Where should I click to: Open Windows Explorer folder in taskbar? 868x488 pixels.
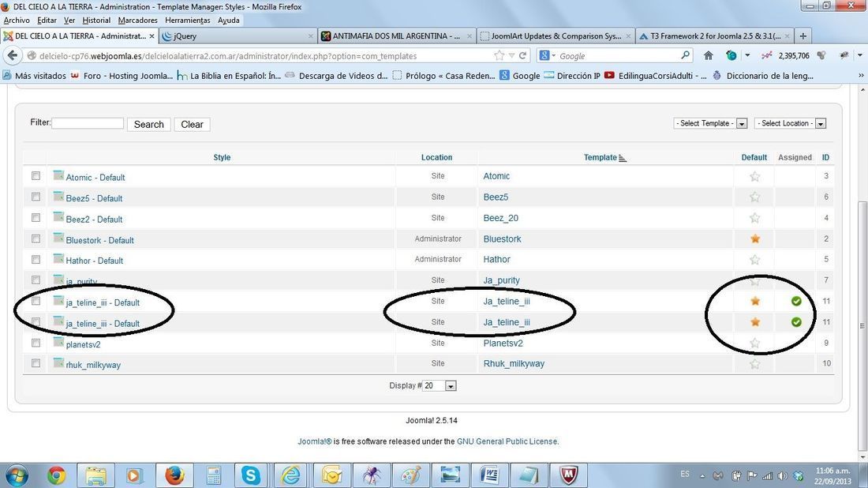(95, 475)
